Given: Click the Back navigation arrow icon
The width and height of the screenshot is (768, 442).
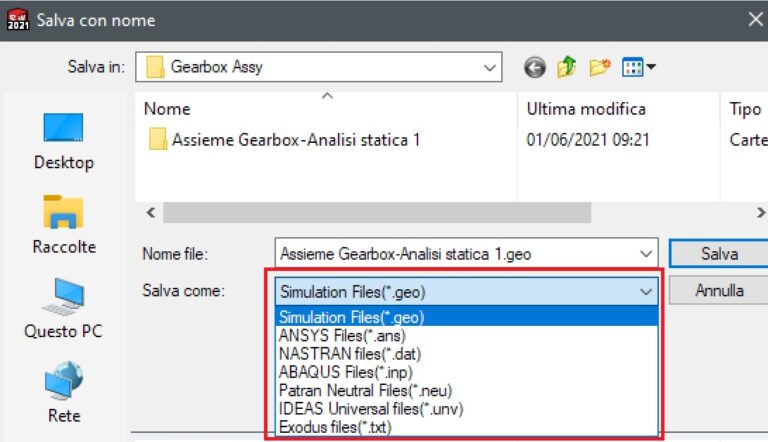Looking at the screenshot, I should [x=536, y=68].
